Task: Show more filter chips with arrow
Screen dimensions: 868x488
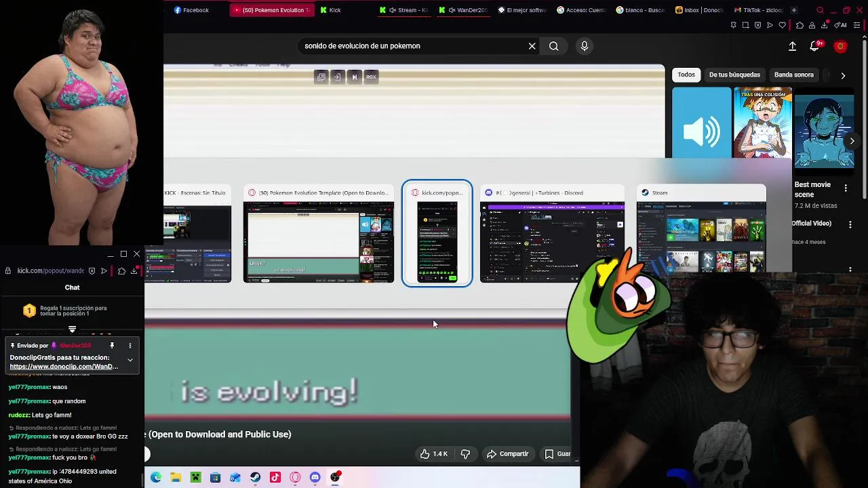Action: pyautogui.click(x=843, y=75)
